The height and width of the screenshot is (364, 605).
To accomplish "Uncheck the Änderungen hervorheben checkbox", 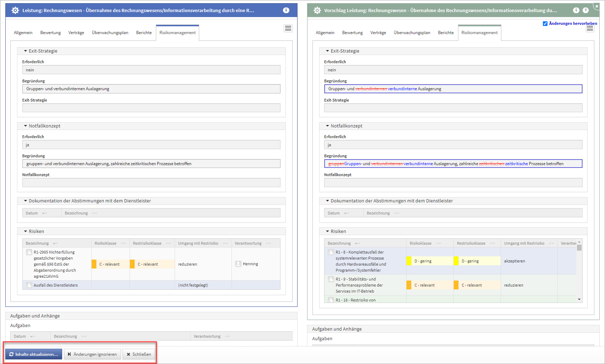I will point(545,23).
